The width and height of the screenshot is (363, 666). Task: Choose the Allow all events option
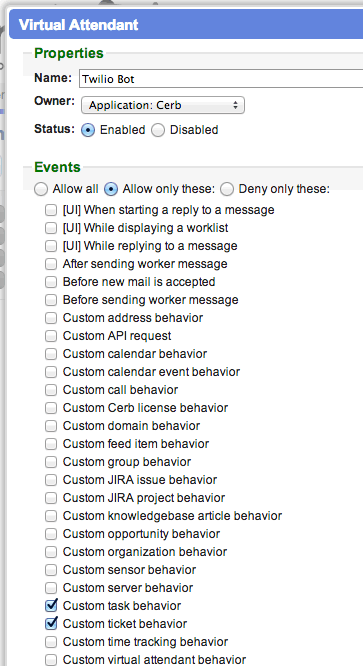41,189
